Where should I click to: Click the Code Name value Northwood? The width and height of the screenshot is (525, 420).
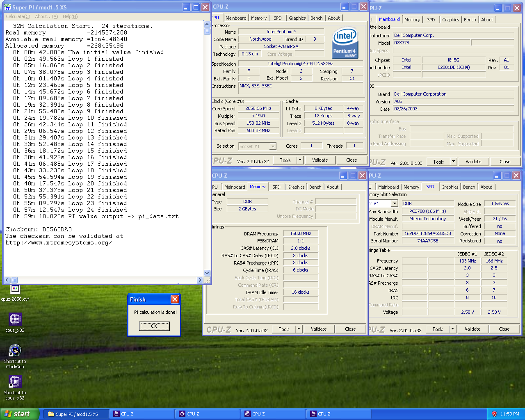[260, 39]
